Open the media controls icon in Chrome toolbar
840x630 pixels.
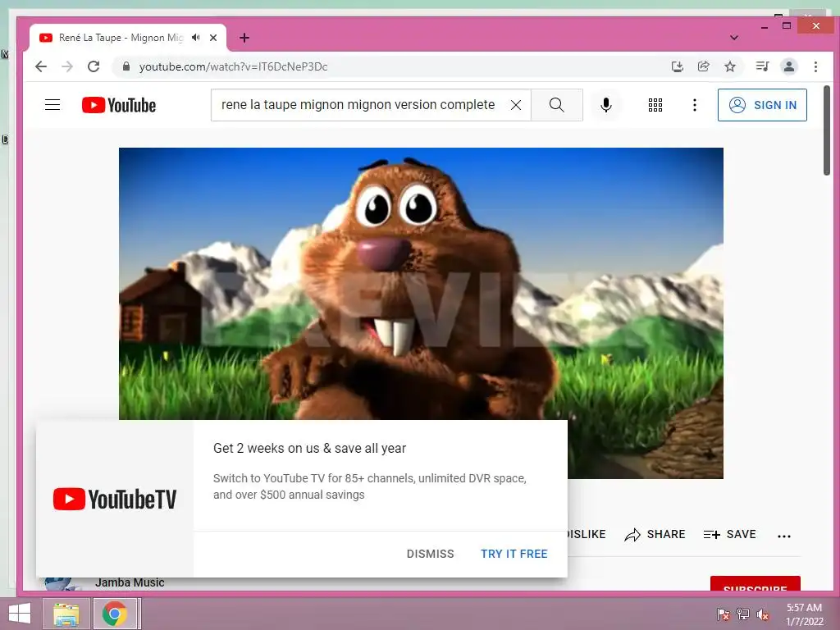[762, 66]
